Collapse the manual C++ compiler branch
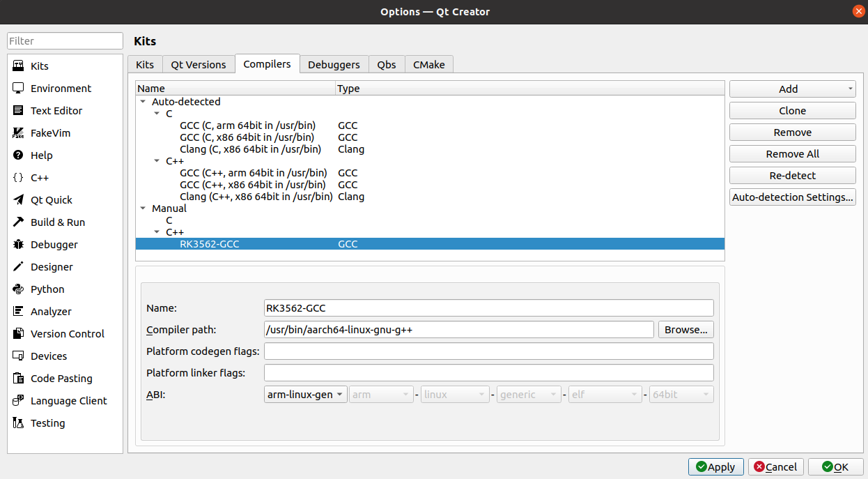Viewport: 868px width, 479px height. (157, 232)
